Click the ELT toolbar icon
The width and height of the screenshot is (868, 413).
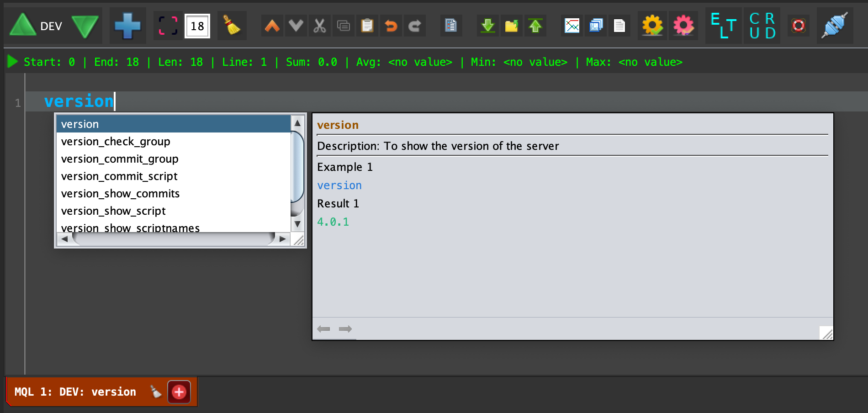tap(724, 26)
